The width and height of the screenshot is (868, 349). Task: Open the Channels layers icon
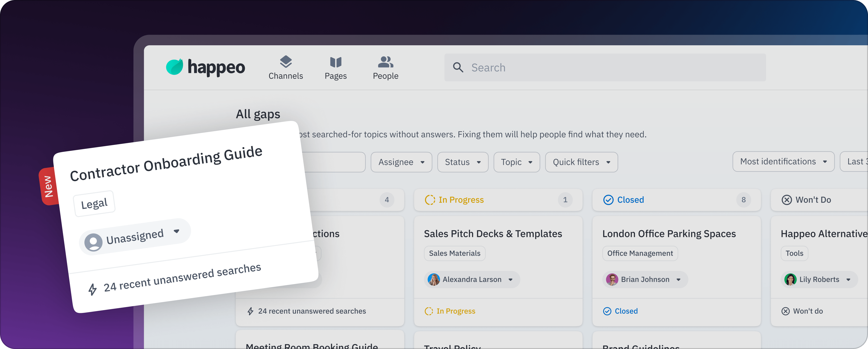[285, 62]
